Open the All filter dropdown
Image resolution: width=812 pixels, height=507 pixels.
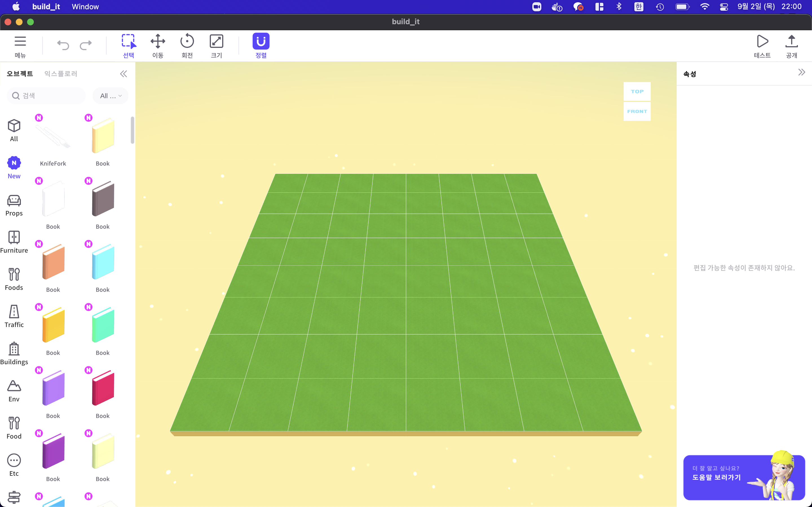point(111,96)
